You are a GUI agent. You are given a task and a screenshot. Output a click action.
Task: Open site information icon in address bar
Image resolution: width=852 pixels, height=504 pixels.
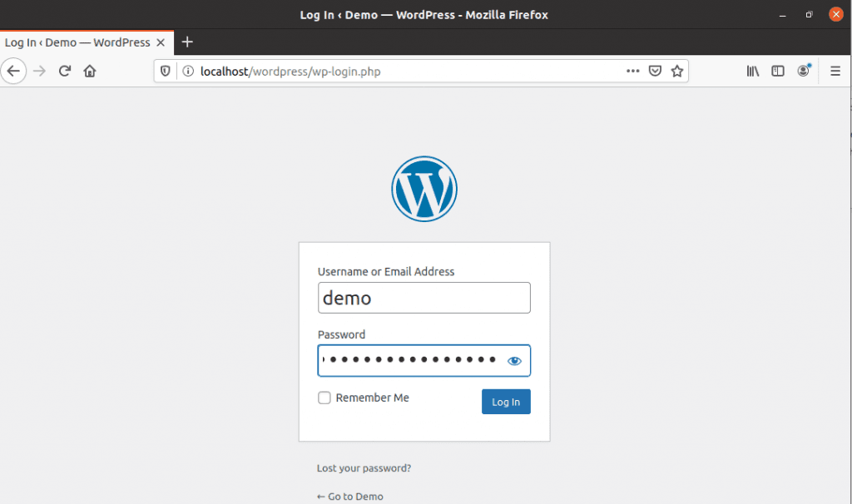tap(187, 72)
